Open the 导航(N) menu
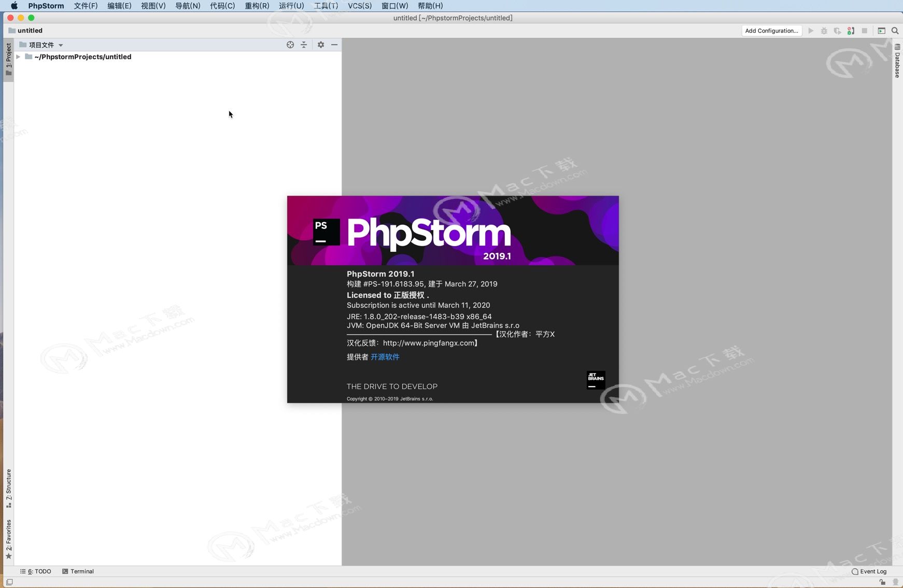Image resolution: width=903 pixels, height=588 pixels. pyautogui.click(x=188, y=6)
